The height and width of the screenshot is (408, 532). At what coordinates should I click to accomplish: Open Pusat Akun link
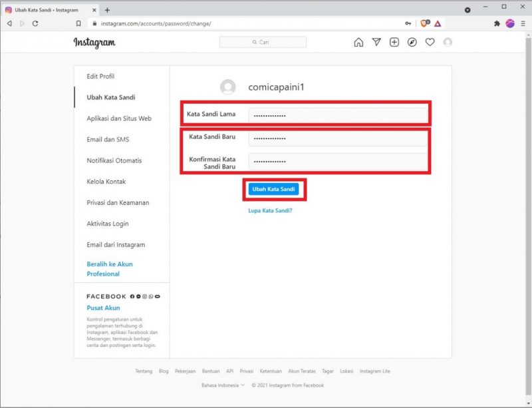[x=103, y=307]
